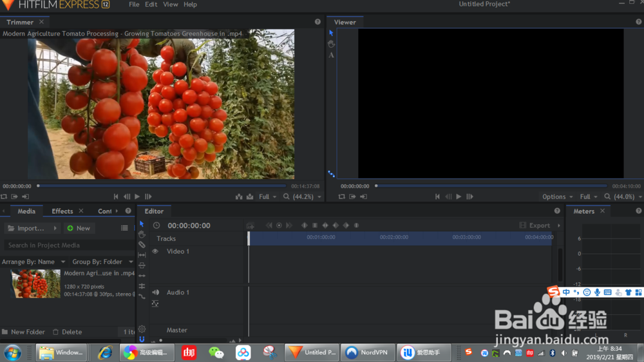Expand Arrange By: Name dropdown
The image size is (644, 362).
(x=33, y=262)
